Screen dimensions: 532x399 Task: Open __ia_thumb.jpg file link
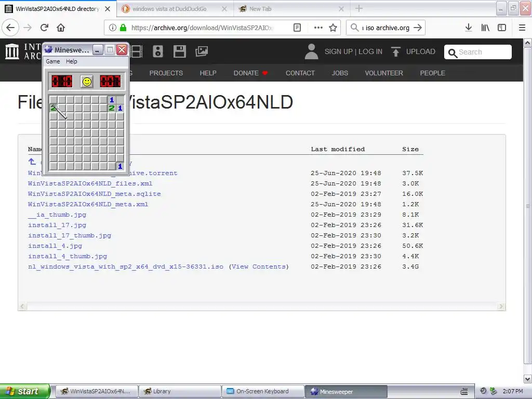click(x=57, y=215)
